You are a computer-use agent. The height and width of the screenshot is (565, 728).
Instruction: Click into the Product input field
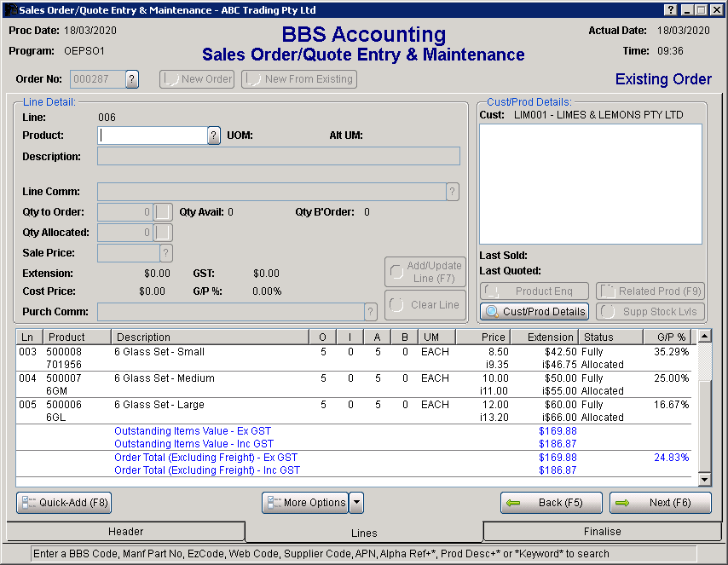click(x=152, y=135)
